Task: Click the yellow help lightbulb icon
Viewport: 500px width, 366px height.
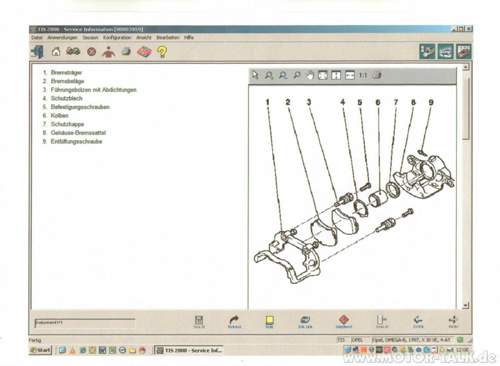Action: (x=162, y=52)
